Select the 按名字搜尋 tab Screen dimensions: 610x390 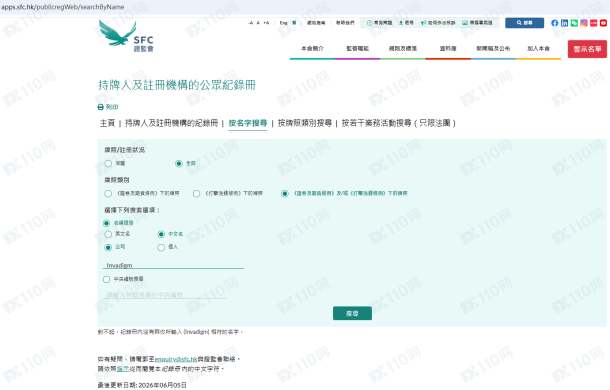click(x=247, y=123)
